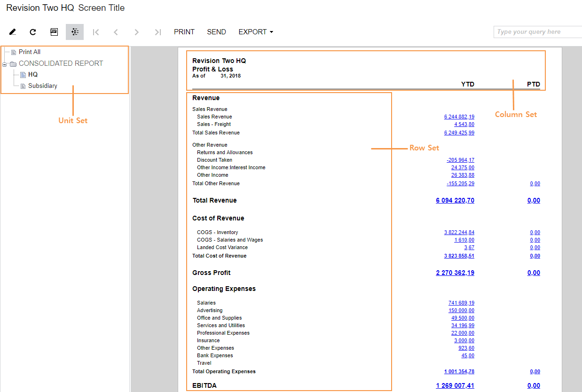Focus the 'Type your query here' search box
The width and height of the screenshot is (582, 392).
tap(538, 32)
